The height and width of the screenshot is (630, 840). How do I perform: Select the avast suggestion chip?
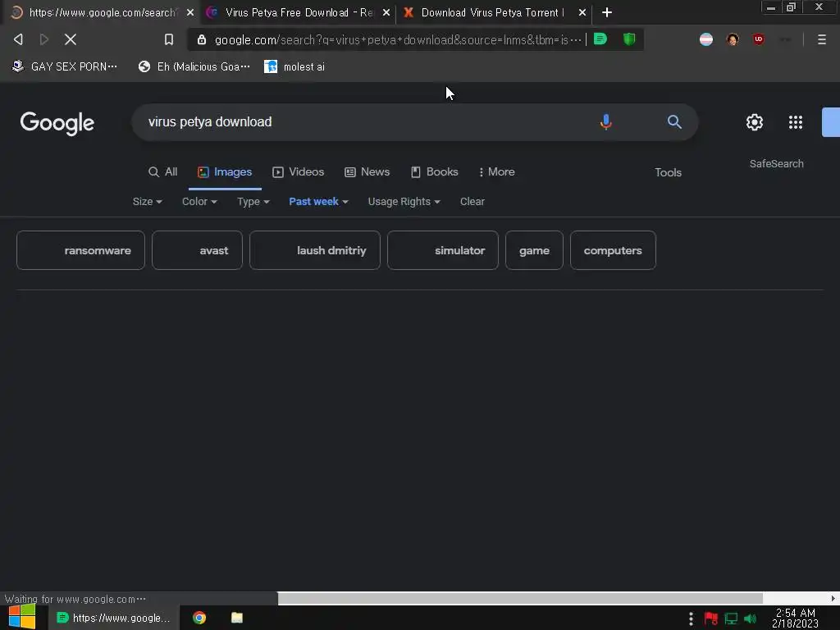[x=197, y=250]
